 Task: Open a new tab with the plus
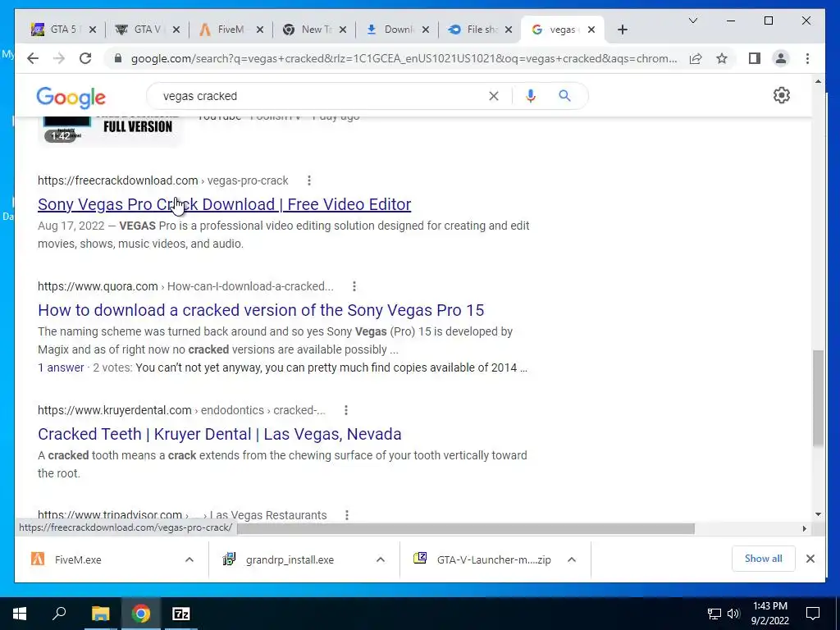click(622, 30)
